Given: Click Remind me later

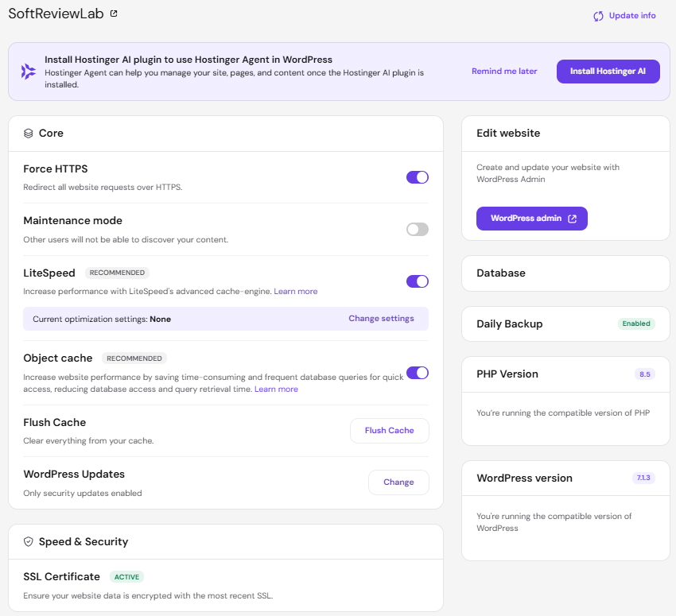Looking at the screenshot, I should 504,71.
